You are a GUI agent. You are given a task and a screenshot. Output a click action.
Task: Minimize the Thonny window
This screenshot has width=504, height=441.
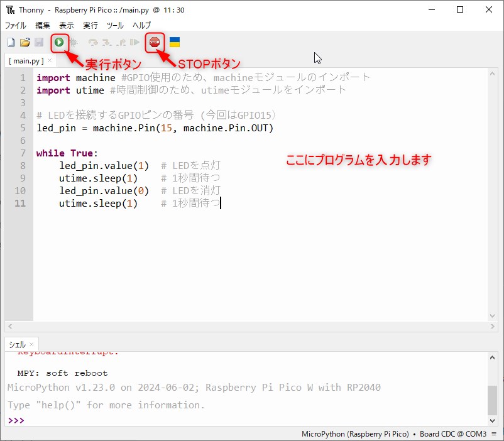coord(432,9)
